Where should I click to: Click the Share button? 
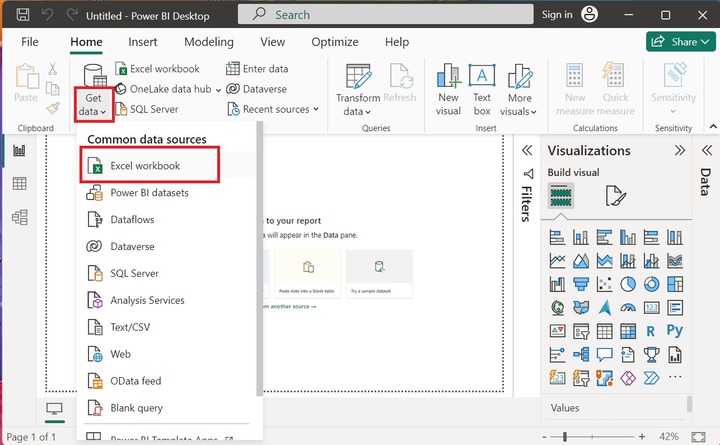click(677, 42)
